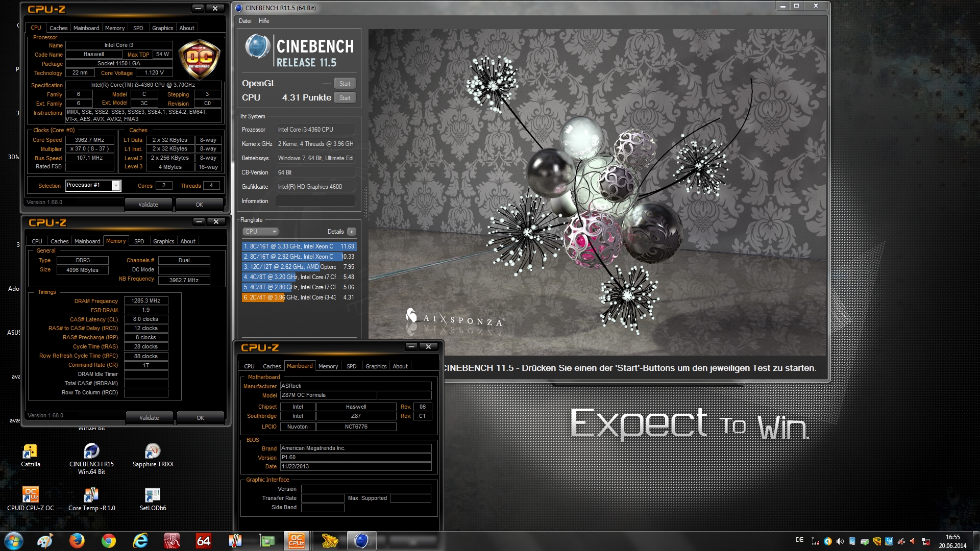Viewport: 980px width, 551px height.
Task: Open the speaker volume tray icon
Action: coord(840,541)
